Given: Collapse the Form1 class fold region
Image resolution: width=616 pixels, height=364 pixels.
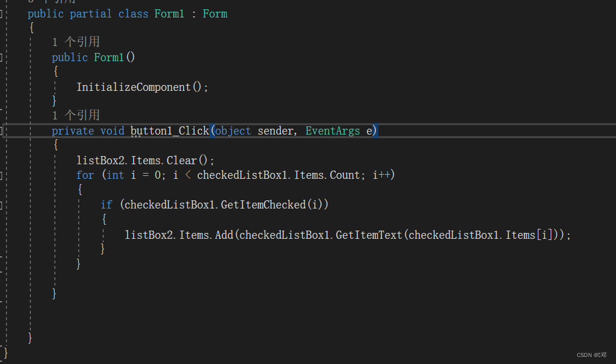Looking at the screenshot, I should (x=2, y=13).
